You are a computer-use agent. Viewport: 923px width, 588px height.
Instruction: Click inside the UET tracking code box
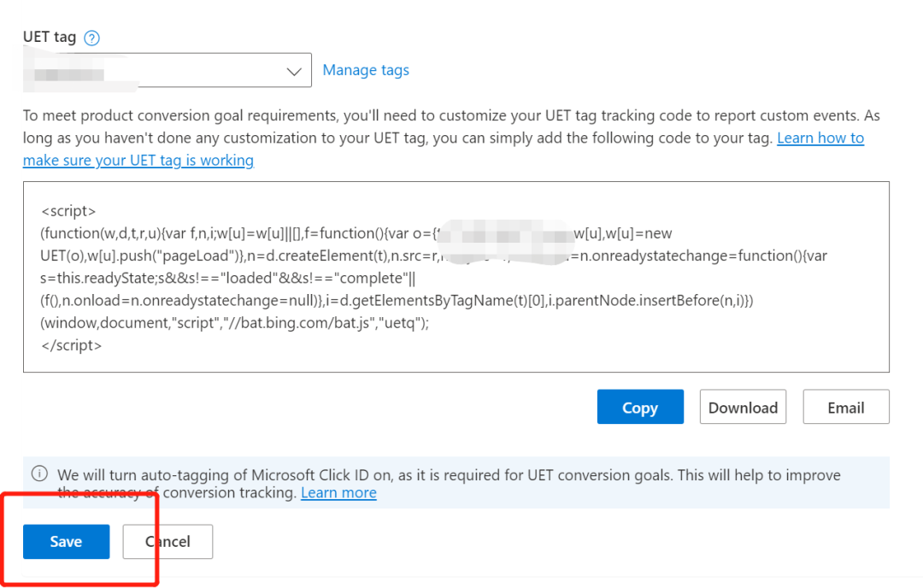456,277
